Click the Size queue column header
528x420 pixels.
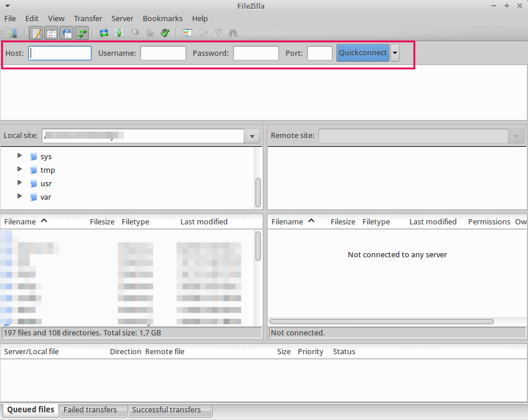271,352
